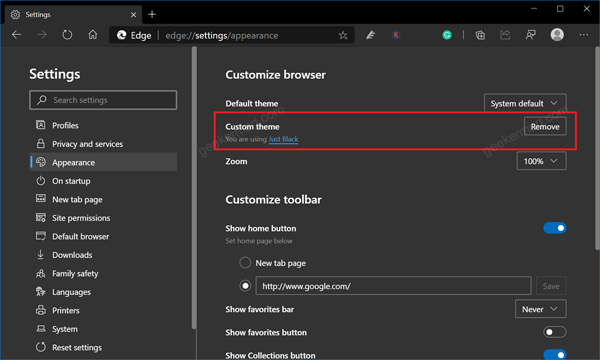Screen dimensions: 600x360
Task: Click the Save home page button
Action: pos(551,286)
